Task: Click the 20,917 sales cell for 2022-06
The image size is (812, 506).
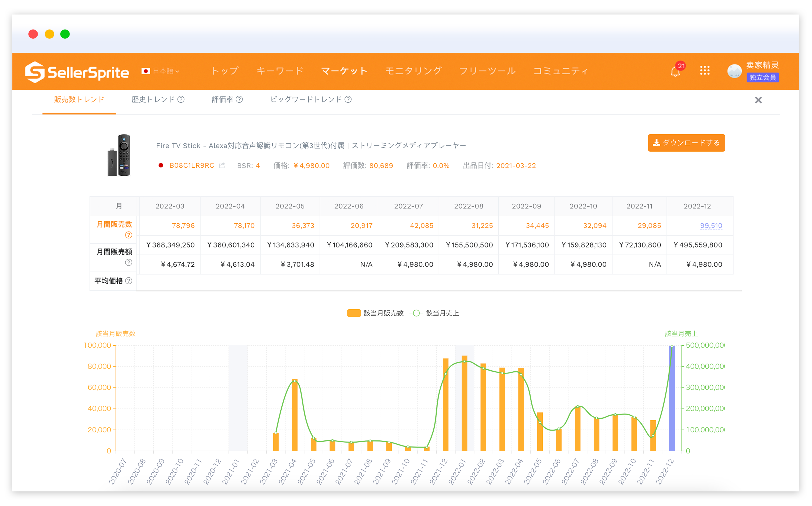Action: [349, 225]
